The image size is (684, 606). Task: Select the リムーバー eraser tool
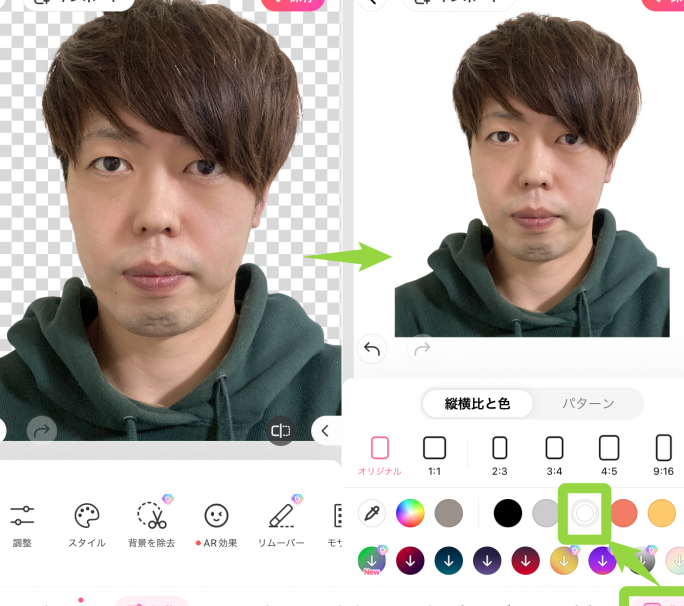click(281, 525)
